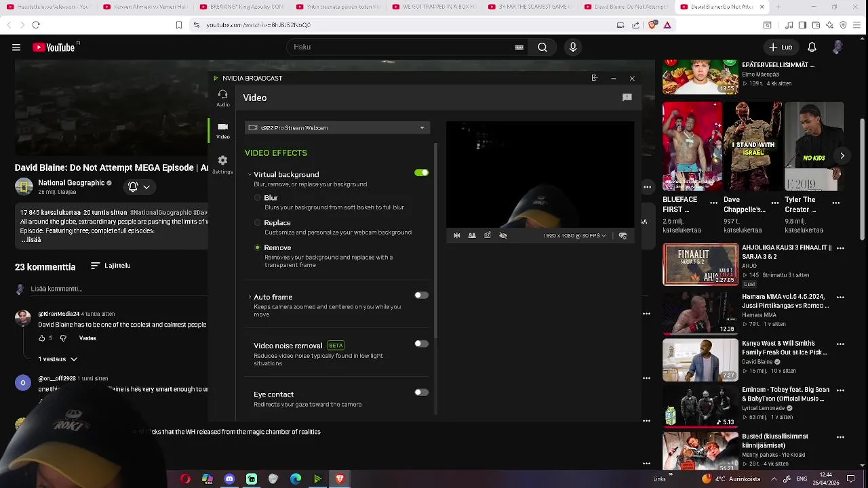Click the Luo create button
The height and width of the screenshot is (488, 868).
780,47
